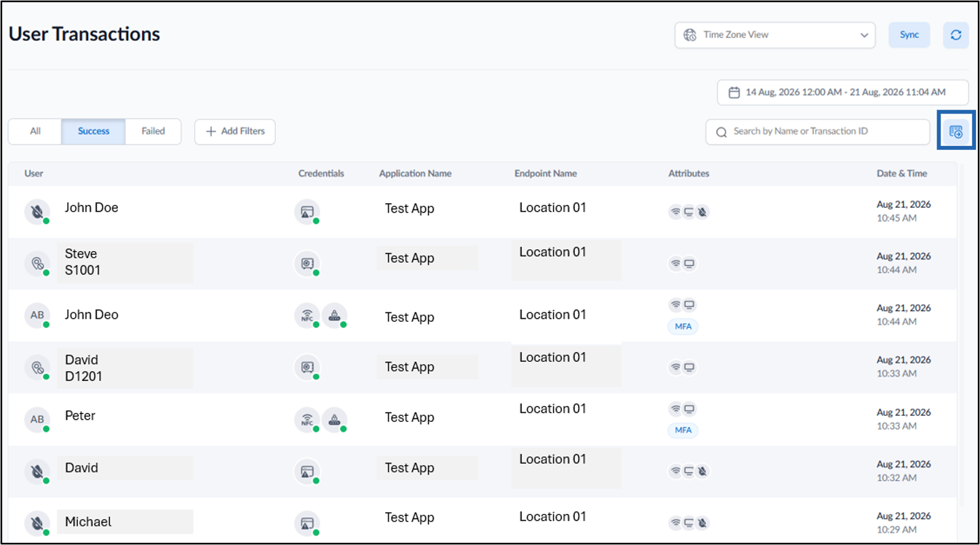980x545 pixels.
Task: Click the Add Filters button
Action: (235, 131)
